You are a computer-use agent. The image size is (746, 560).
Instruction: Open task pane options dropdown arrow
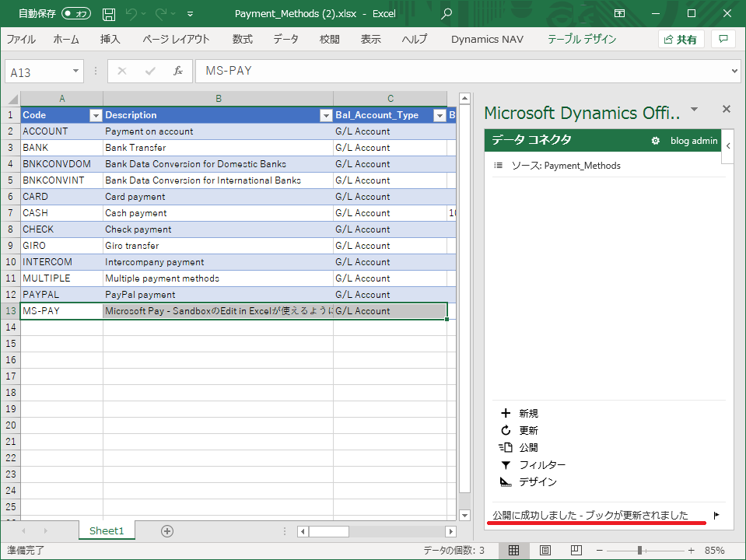pyautogui.click(x=695, y=110)
